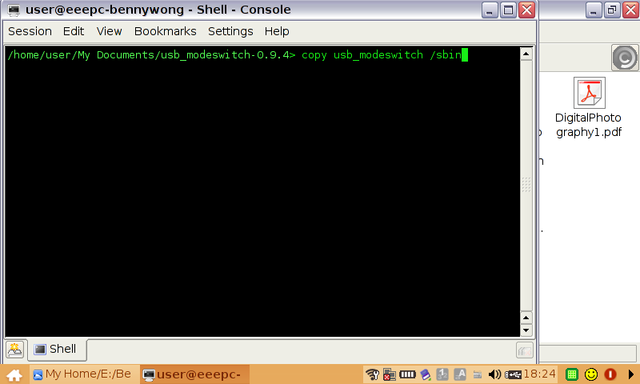This screenshot has width=640, height=384.
Task: Click the black arrow at taskbar end
Action: (x=631, y=374)
